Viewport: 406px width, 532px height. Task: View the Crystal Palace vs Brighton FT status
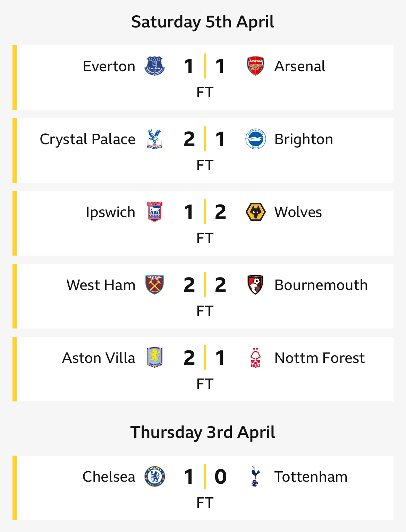coord(205,165)
